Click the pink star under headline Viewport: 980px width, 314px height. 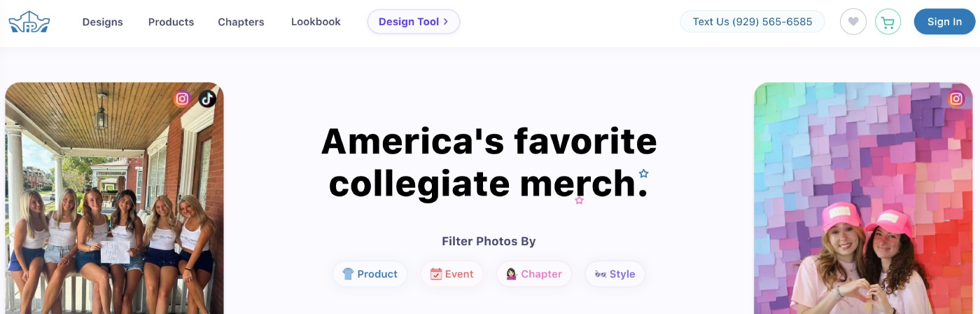click(x=579, y=200)
